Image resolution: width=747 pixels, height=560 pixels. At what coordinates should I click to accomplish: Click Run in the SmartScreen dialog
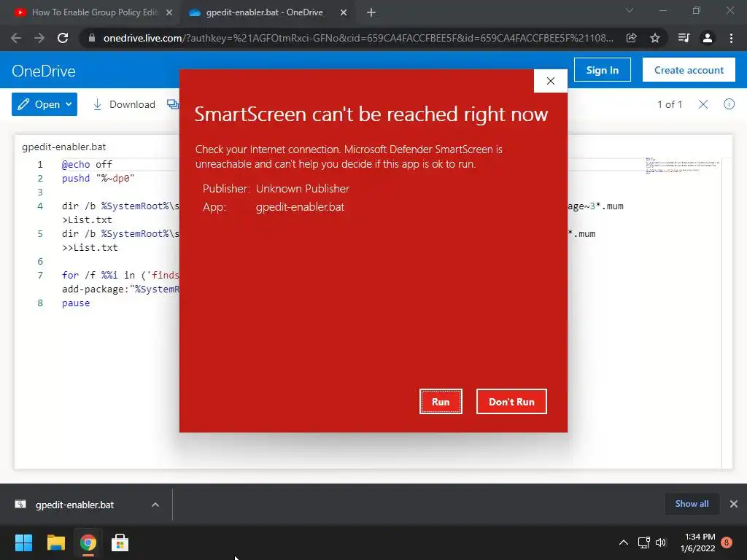click(x=441, y=402)
